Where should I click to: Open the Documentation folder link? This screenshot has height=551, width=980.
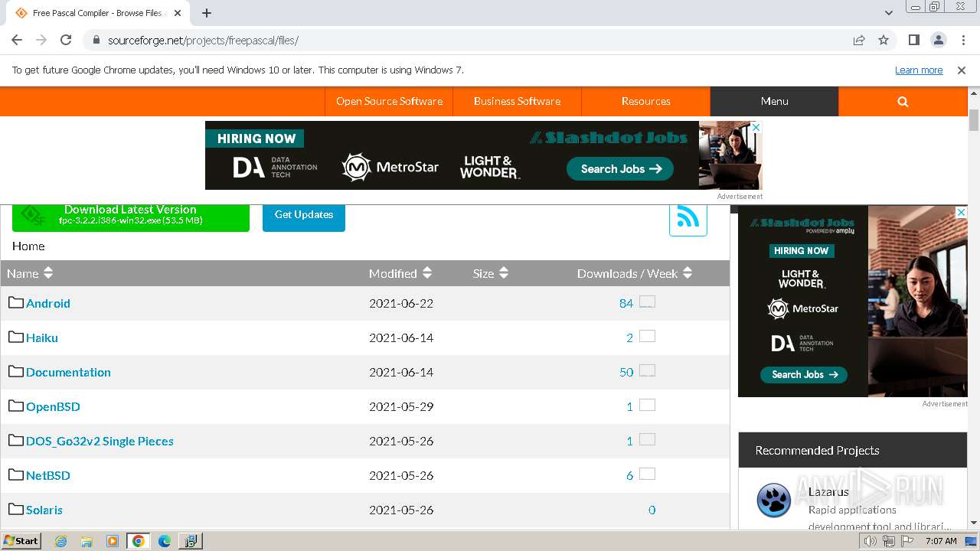click(x=68, y=372)
